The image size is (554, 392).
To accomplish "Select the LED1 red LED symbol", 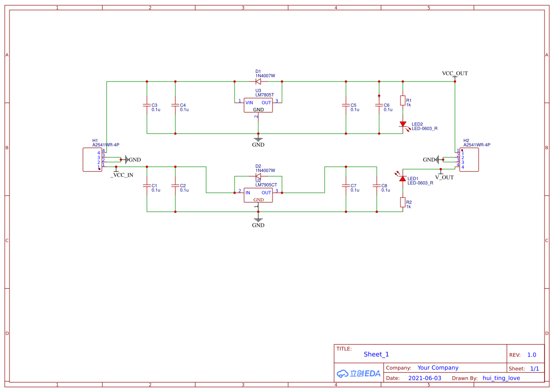I will (403, 178).
